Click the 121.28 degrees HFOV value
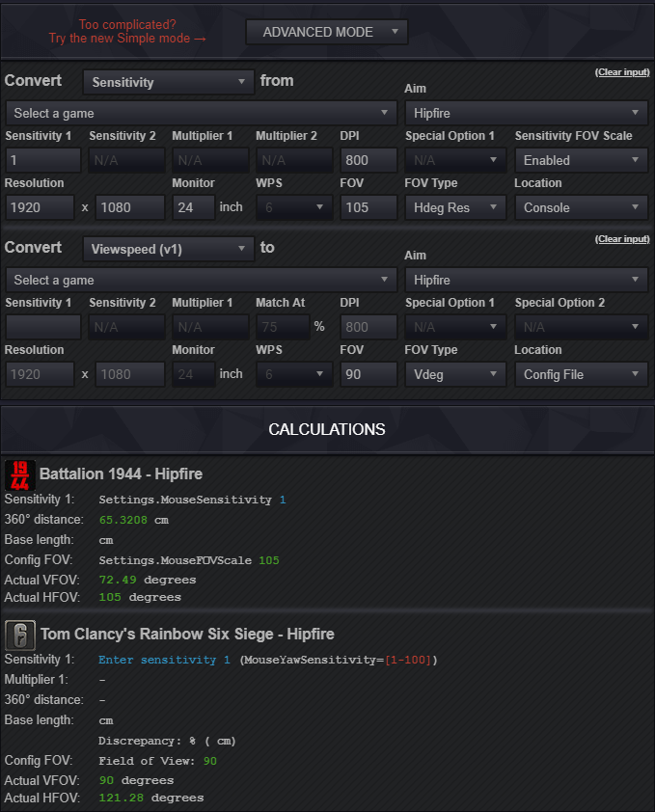This screenshot has height=812, width=655. [x=151, y=798]
